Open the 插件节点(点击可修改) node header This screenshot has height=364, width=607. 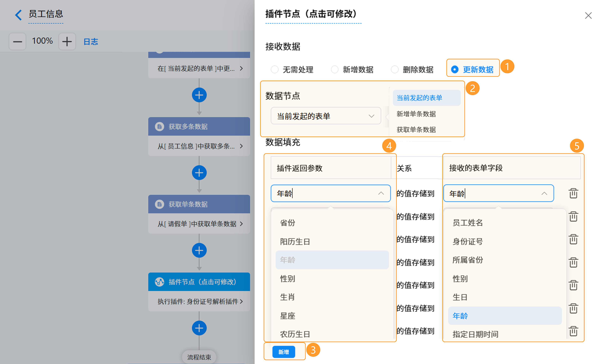tap(199, 282)
